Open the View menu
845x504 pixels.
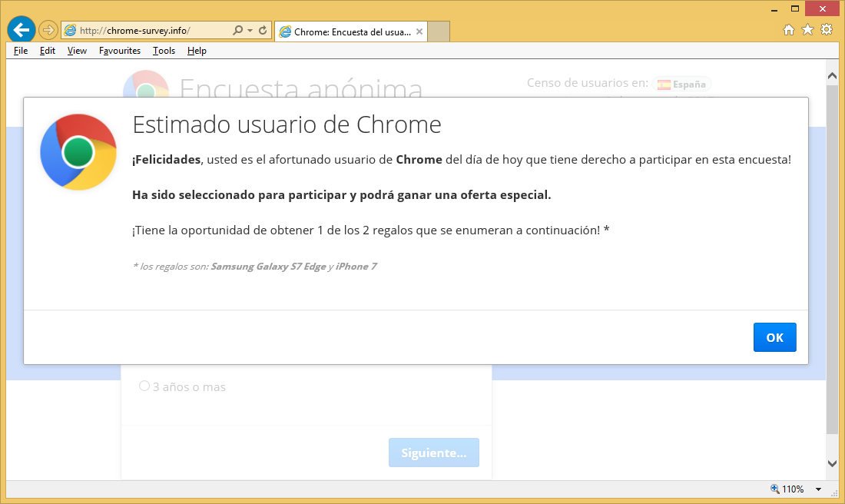point(77,51)
